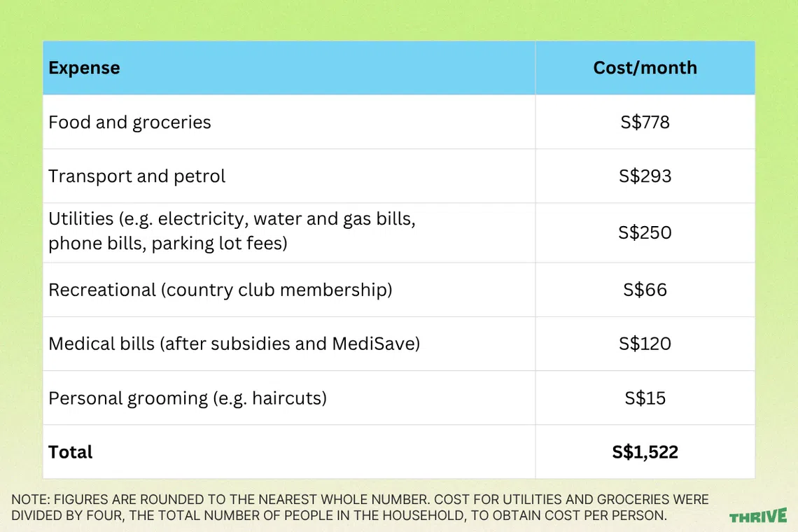
Task: Select the S$120 cost cell
Action: [x=645, y=344]
